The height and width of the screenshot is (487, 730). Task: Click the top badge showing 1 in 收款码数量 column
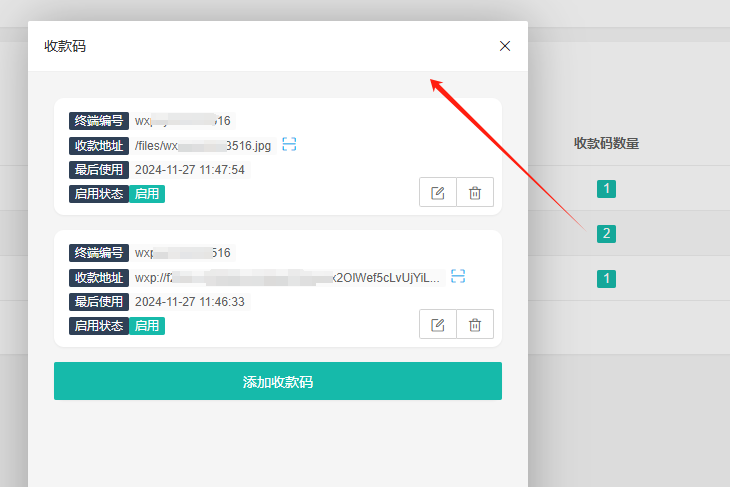click(606, 188)
